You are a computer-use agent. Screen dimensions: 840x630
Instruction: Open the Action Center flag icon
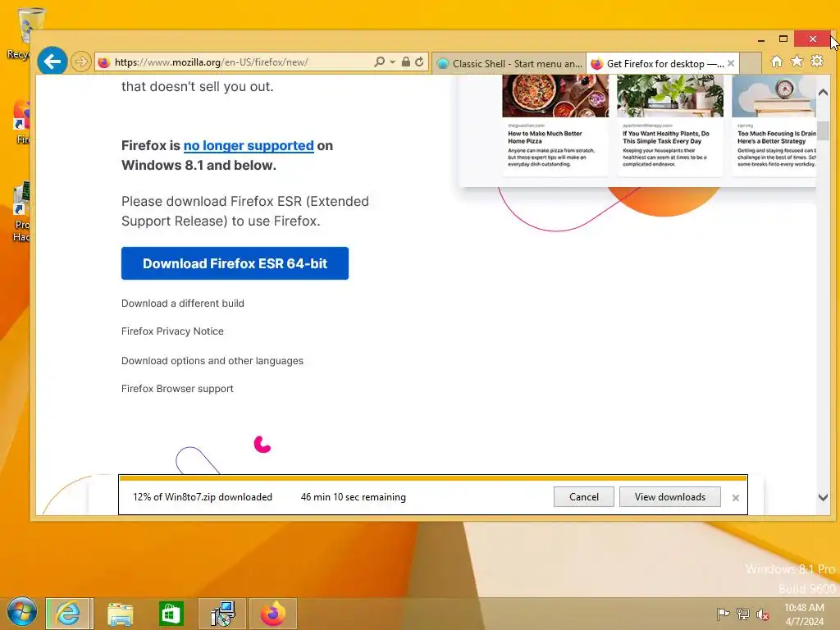723,614
